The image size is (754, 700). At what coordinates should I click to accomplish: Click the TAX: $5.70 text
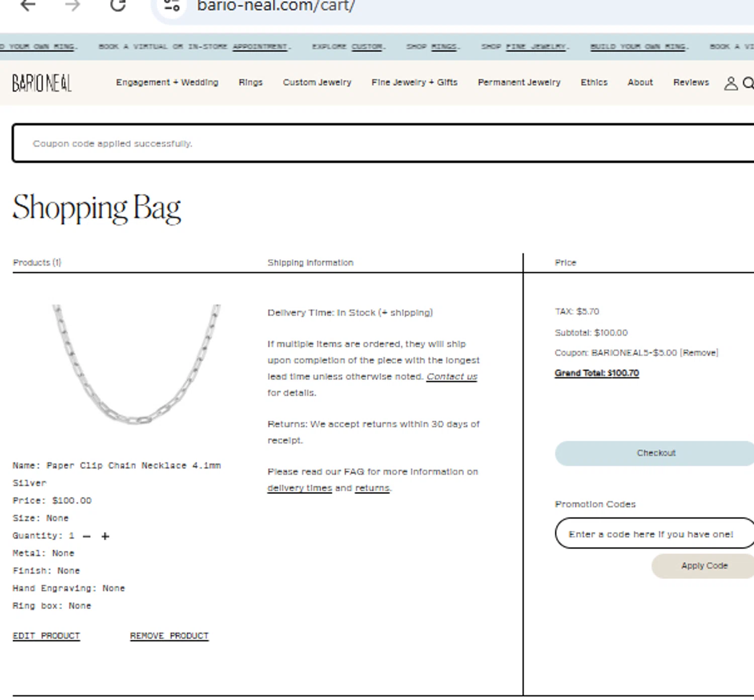[577, 312]
